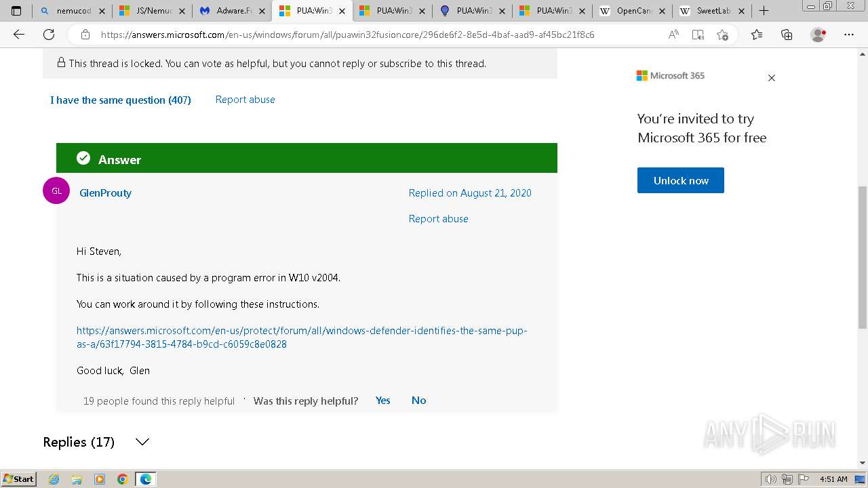The height and width of the screenshot is (488, 868).
Task: Switch to the JS/Nemucod tab
Action: [152, 11]
